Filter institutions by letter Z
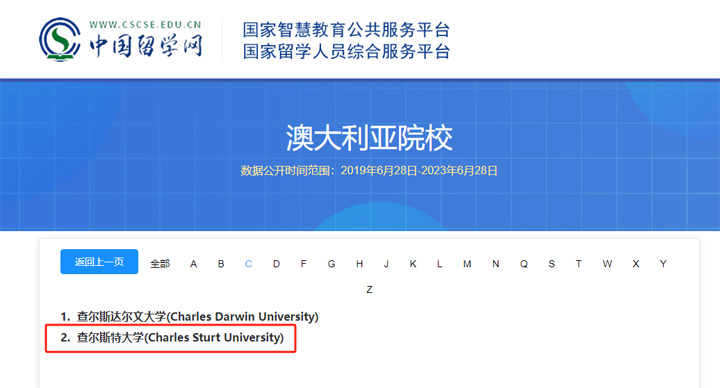This screenshot has height=388, width=720. pyautogui.click(x=369, y=290)
